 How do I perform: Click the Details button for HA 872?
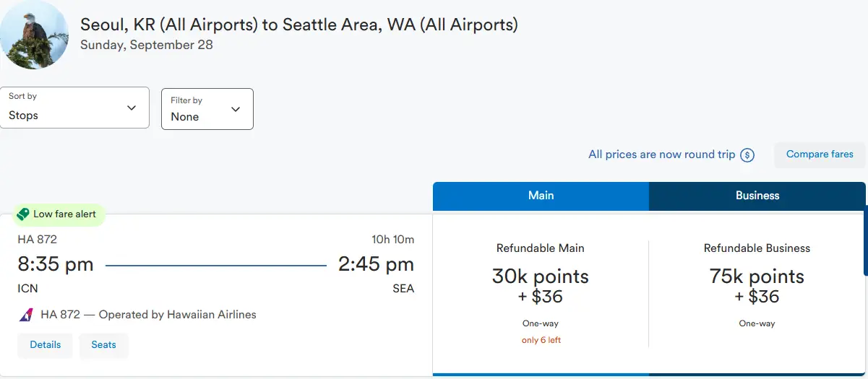coord(46,345)
